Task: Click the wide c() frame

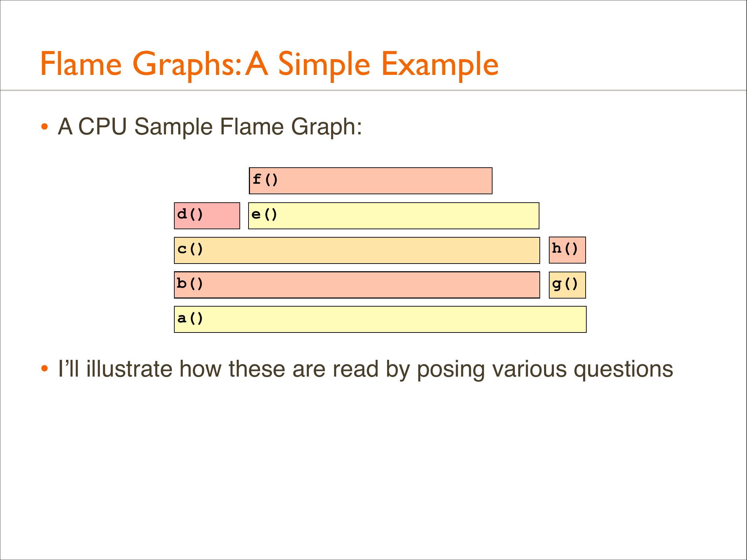Action: (357, 250)
